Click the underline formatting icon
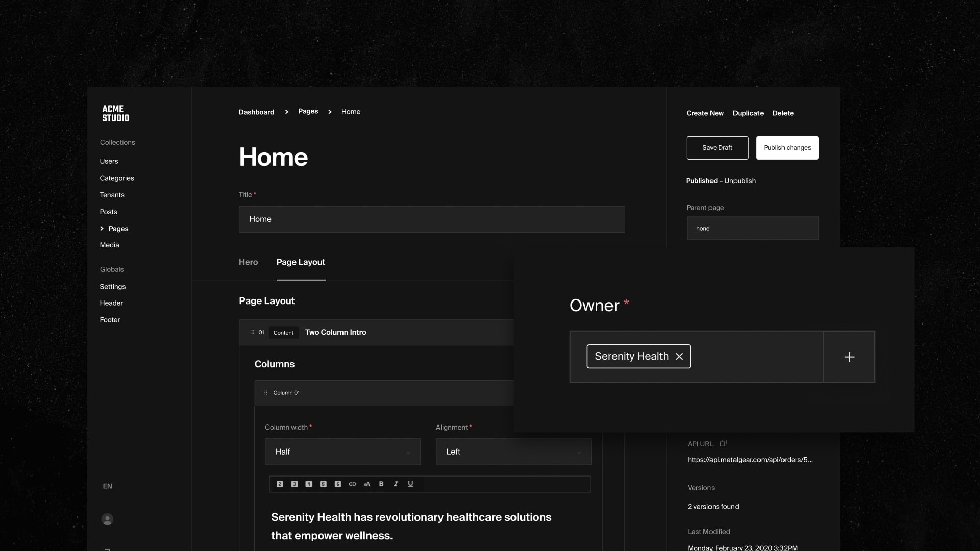980x551 pixels. coord(410,484)
